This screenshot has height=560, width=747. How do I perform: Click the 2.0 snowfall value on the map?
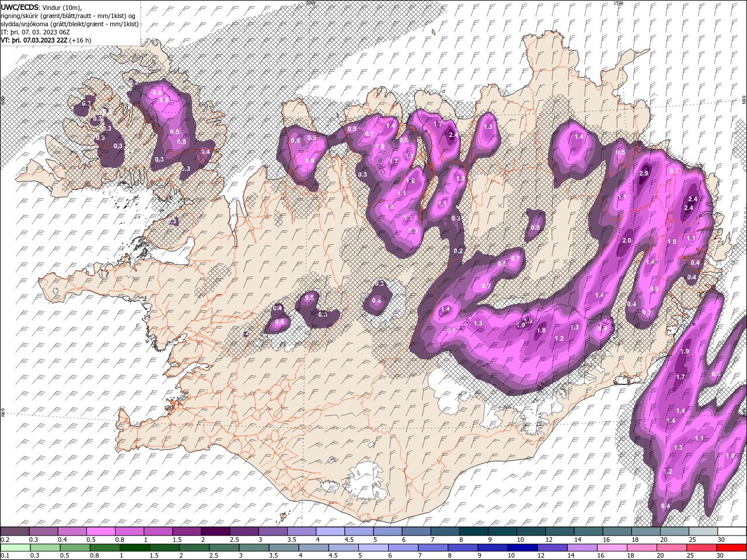(627, 241)
